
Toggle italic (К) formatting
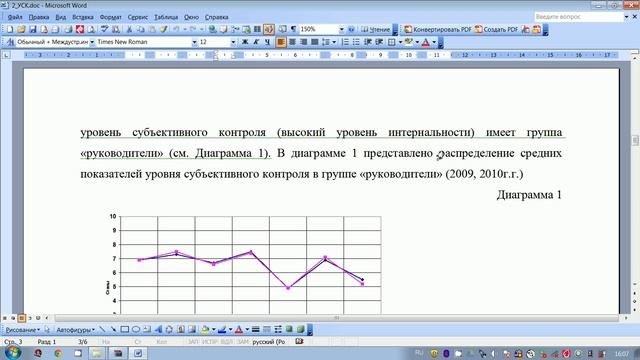(x=256, y=42)
